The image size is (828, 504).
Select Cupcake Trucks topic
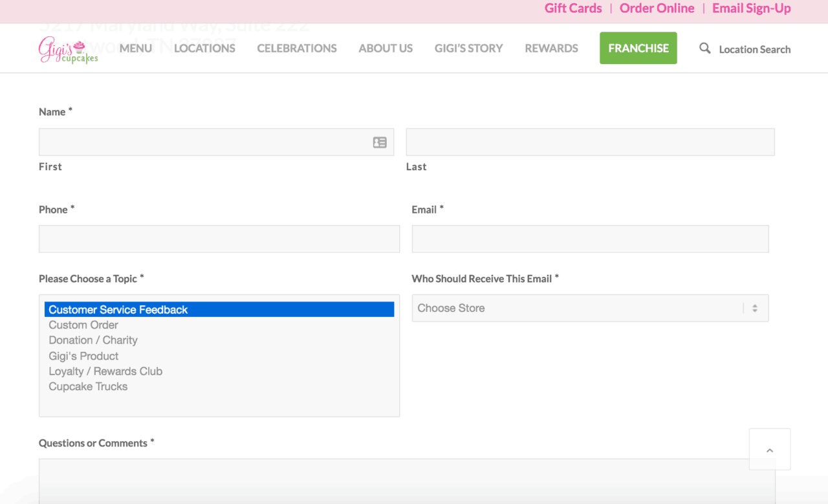coord(219,387)
